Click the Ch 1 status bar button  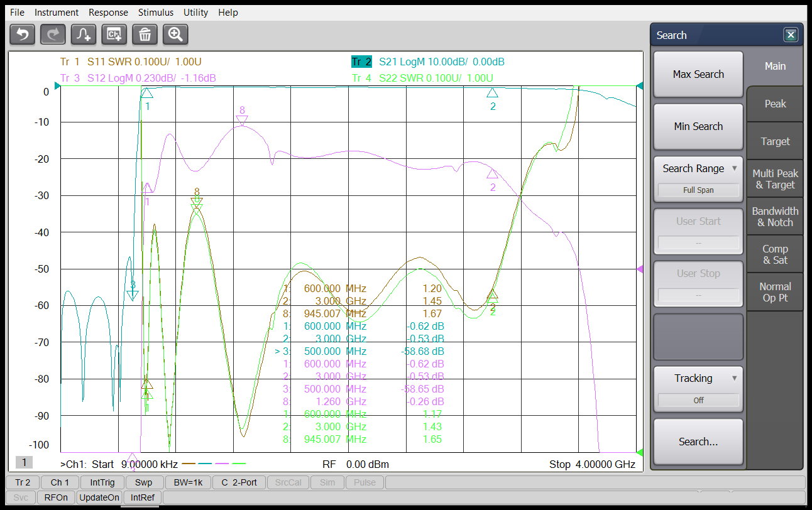click(x=60, y=482)
